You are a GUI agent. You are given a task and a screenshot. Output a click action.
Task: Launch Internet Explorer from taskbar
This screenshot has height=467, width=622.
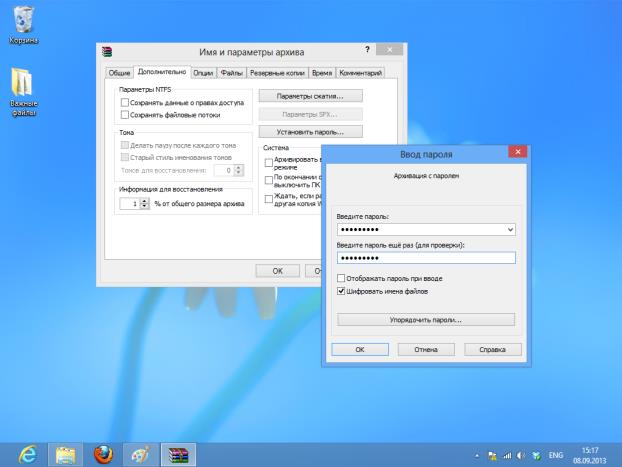[x=28, y=455]
